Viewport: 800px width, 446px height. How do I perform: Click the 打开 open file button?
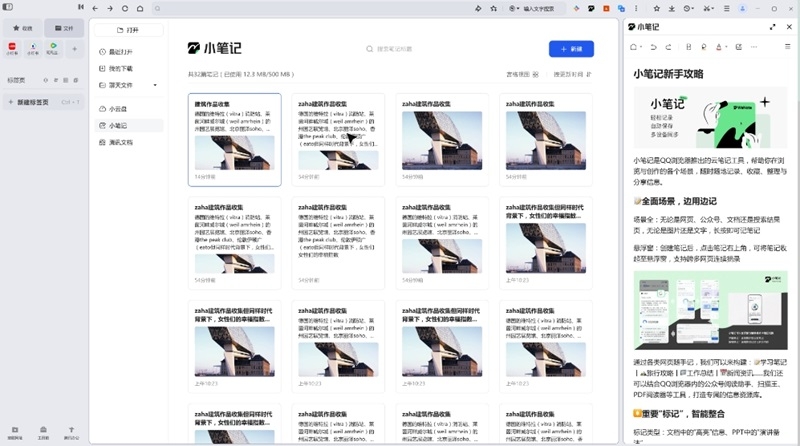coord(128,30)
